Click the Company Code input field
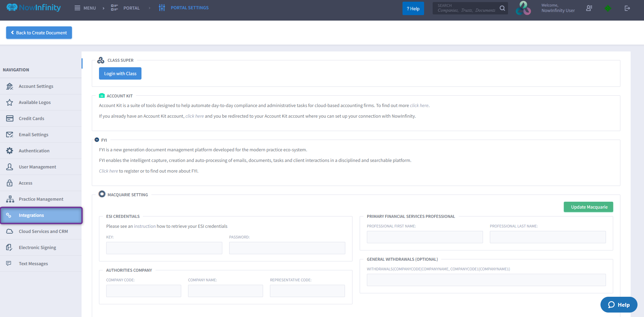This screenshot has height=317, width=644. pyautogui.click(x=144, y=291)
